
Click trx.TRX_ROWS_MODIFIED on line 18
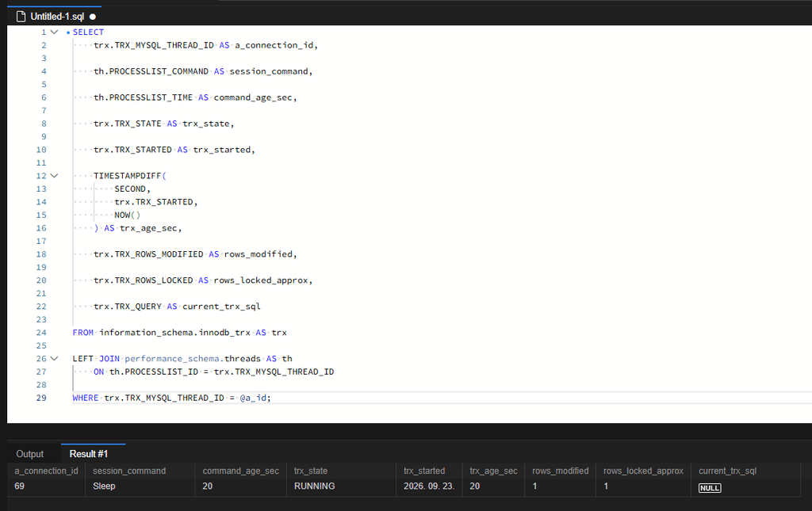[148, 254]
